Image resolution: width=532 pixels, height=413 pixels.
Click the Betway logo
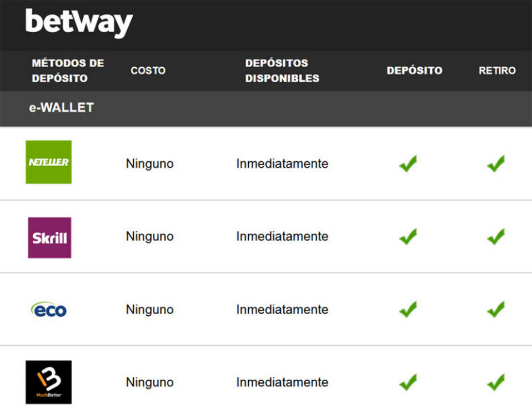tap(79, 23)
